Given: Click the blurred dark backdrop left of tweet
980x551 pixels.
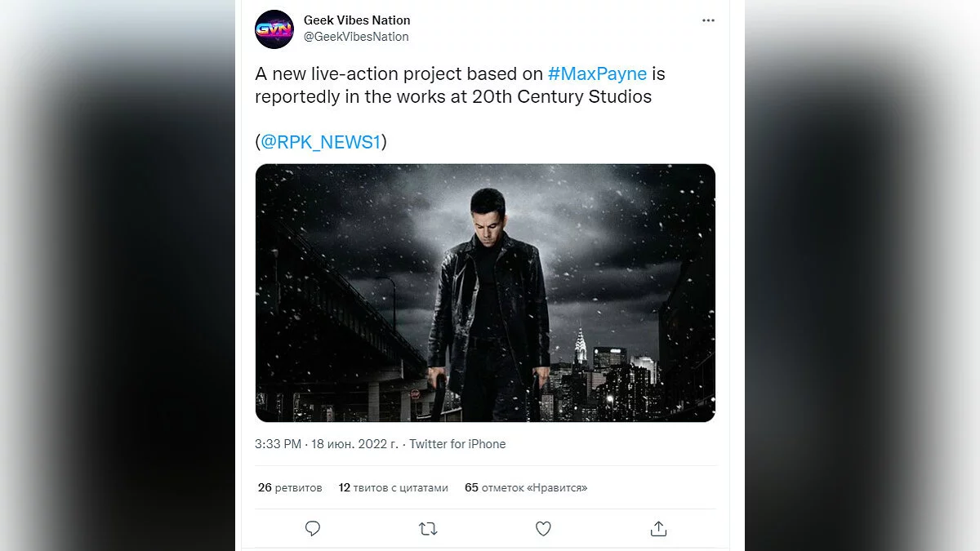Looking at the screenshot, I should point(114,278).
